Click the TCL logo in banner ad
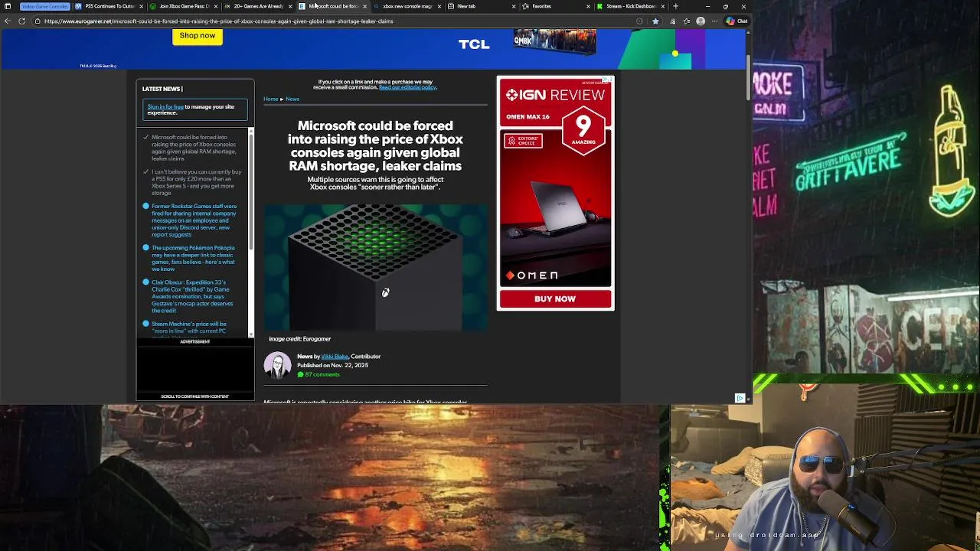 coord(474,44)
